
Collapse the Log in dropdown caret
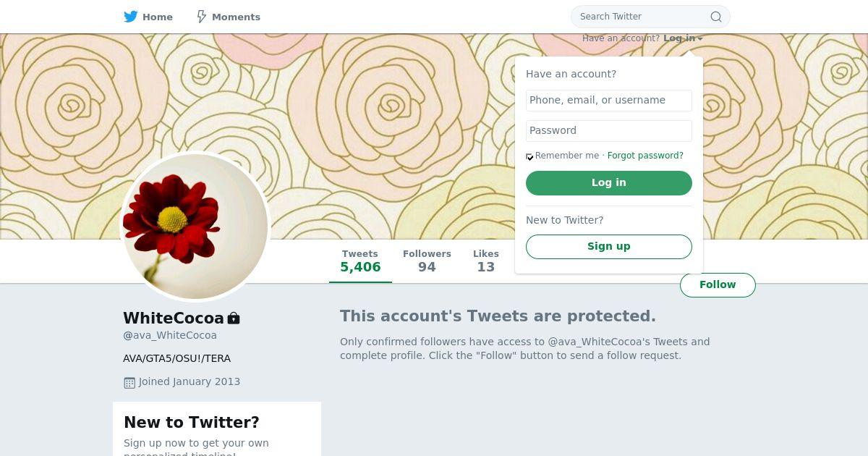pos(700,38)
